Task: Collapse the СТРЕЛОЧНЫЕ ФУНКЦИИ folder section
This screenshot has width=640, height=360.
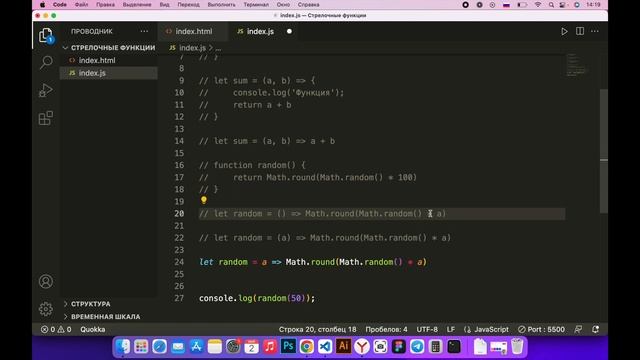Action: tap(109, 48)
